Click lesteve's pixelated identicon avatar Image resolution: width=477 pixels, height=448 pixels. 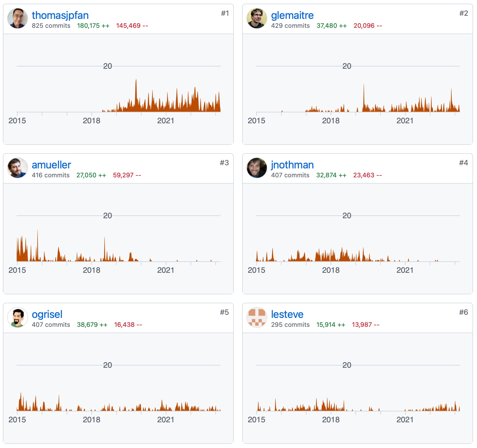pos(257,317)
